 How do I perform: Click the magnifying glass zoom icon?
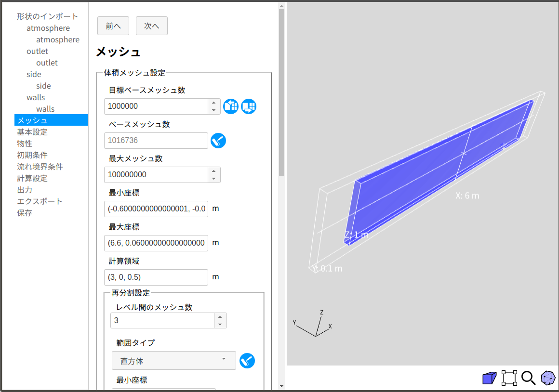528,378
